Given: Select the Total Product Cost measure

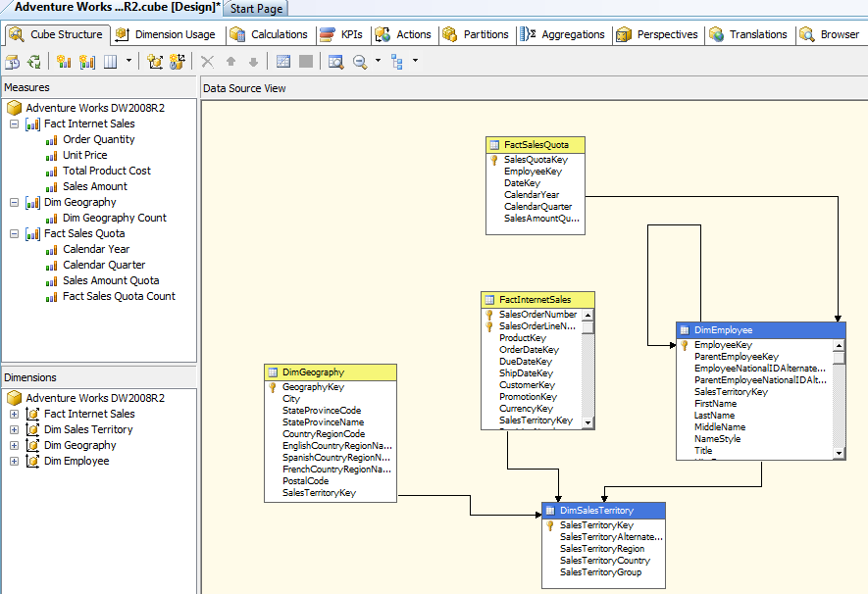Looking at the screenshot, I should coord(106,171).
